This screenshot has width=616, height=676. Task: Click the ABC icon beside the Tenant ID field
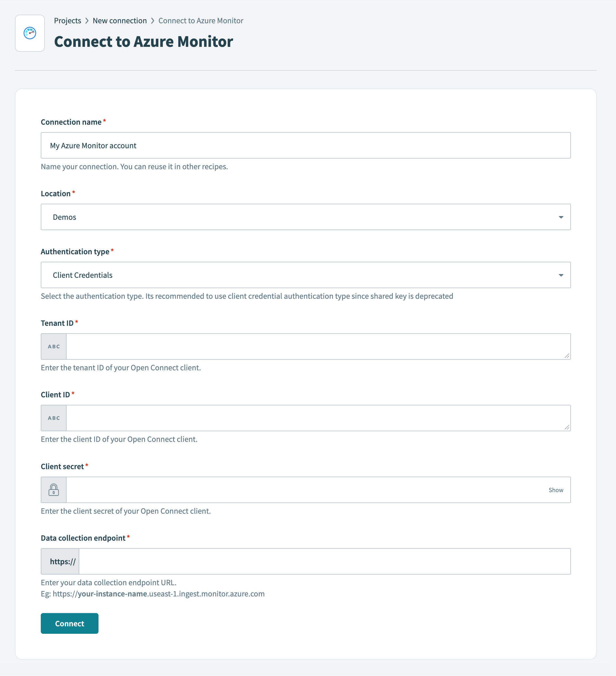(x=54, y=346)
